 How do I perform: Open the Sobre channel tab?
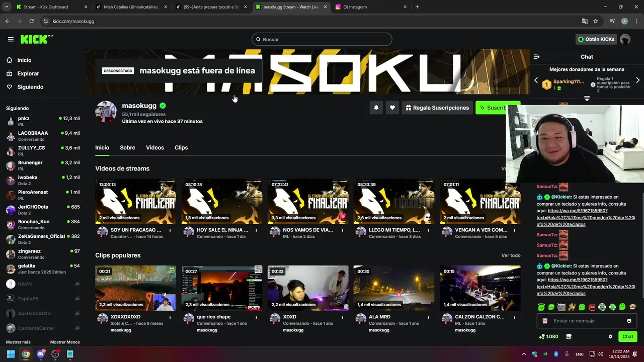(127, 148)
